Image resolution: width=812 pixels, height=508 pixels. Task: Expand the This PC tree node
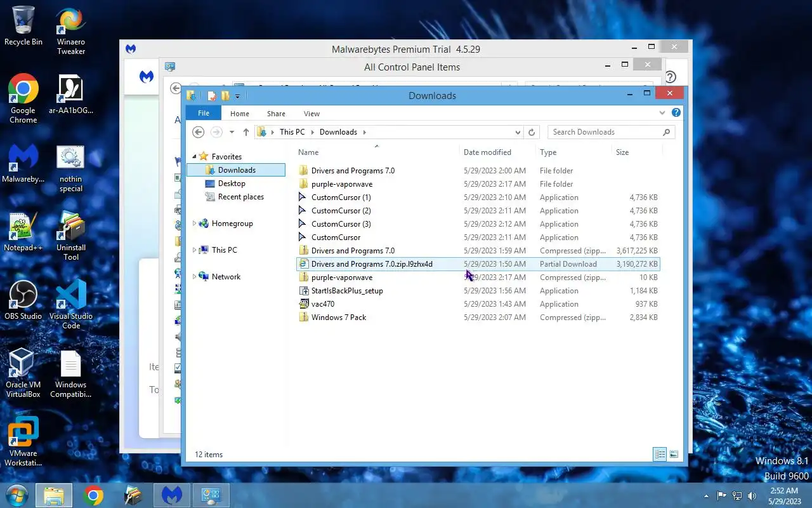(195, 250)
